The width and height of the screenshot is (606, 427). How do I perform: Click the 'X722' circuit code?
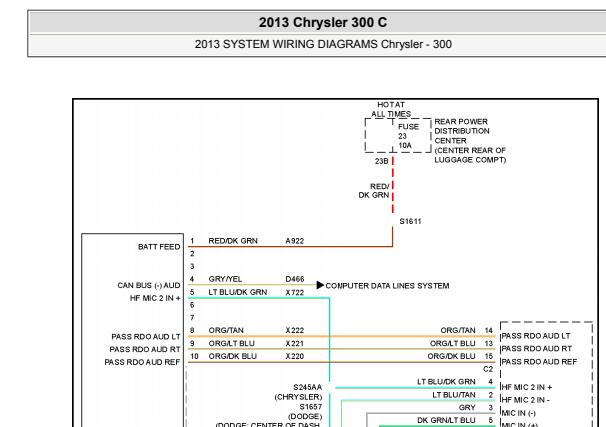(294, 293)
